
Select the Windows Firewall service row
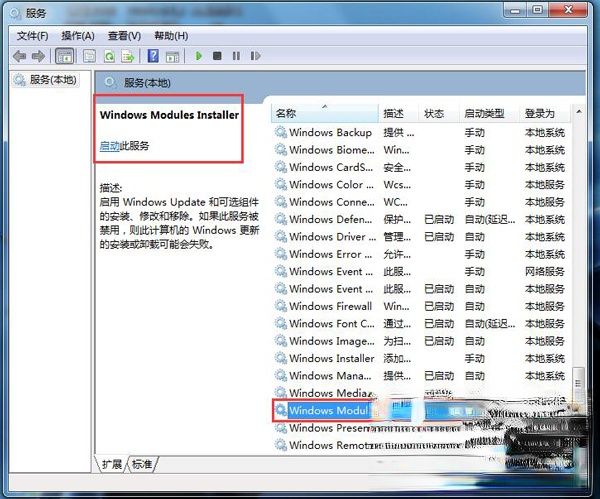(421, 306)
